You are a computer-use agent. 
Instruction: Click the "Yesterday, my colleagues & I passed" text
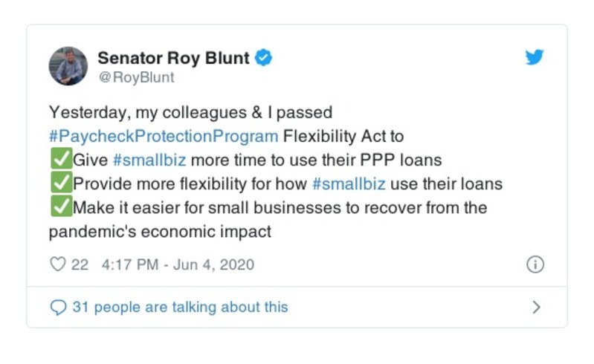tap(190, 112)
